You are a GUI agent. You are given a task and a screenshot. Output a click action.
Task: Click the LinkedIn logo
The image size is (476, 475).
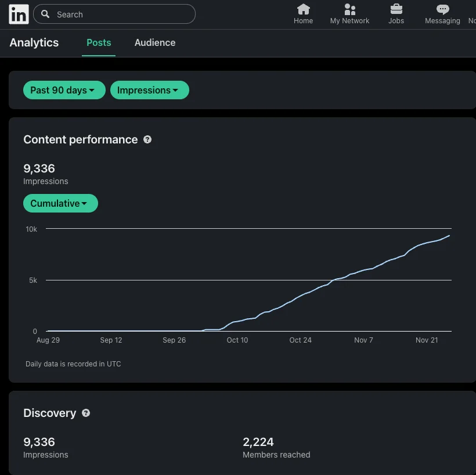coord(18,14)
